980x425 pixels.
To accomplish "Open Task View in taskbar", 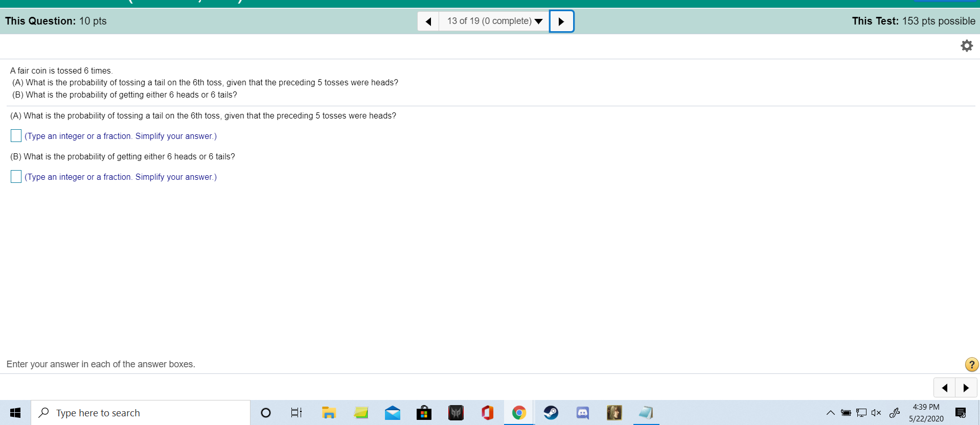I will (297, 413).
